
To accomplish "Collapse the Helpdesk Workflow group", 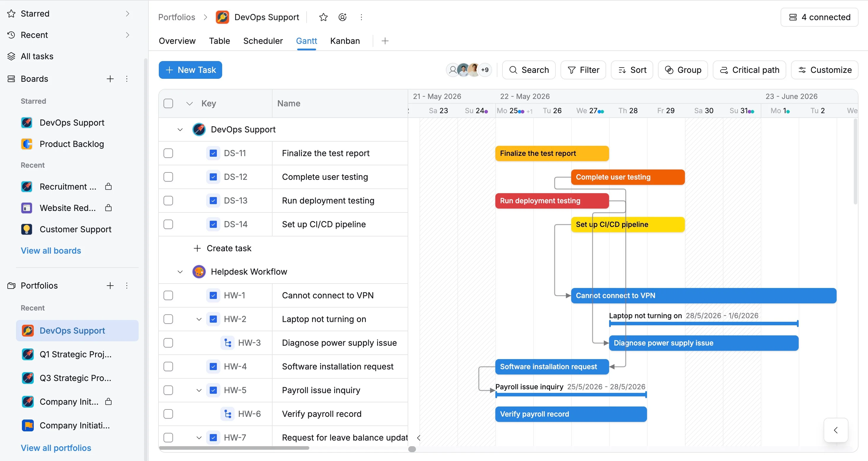I will 180,272.
